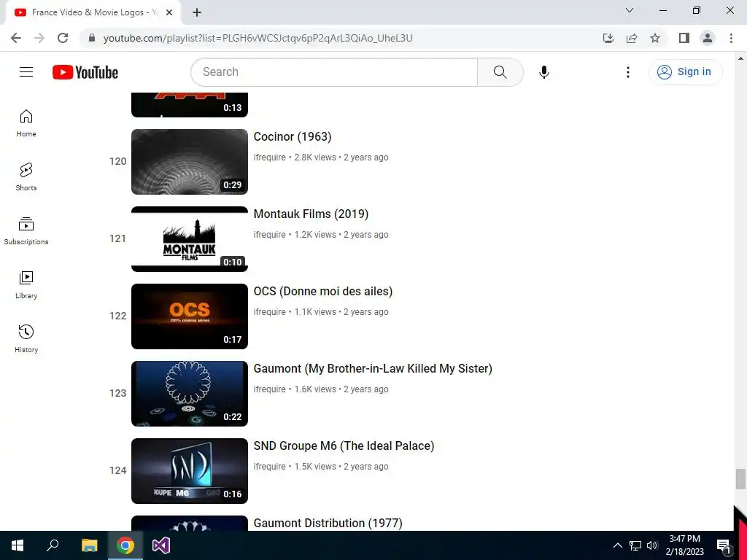
Task: Open ifrequire channel on Montauk Films row
Action: 270,234
